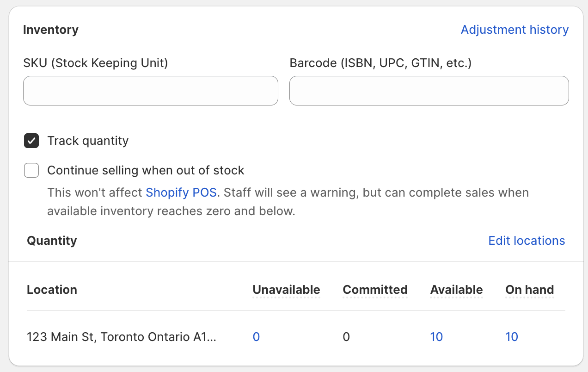
Task: Click the Unavailable column header
Action: (x=286, y=290)
